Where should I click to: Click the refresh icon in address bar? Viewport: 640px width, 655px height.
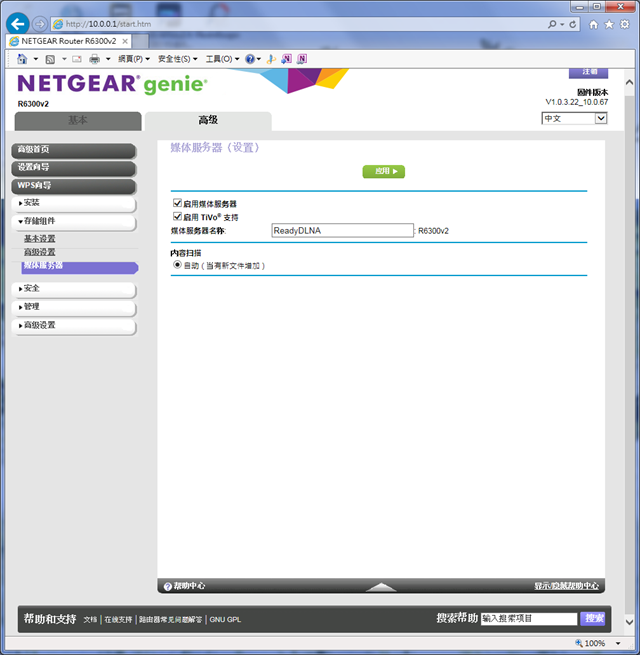(x=573, y=24)
